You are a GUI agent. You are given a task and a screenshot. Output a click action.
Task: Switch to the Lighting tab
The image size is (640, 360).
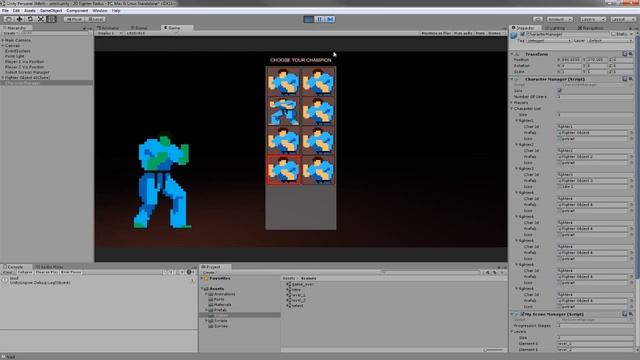coord(557,28)
